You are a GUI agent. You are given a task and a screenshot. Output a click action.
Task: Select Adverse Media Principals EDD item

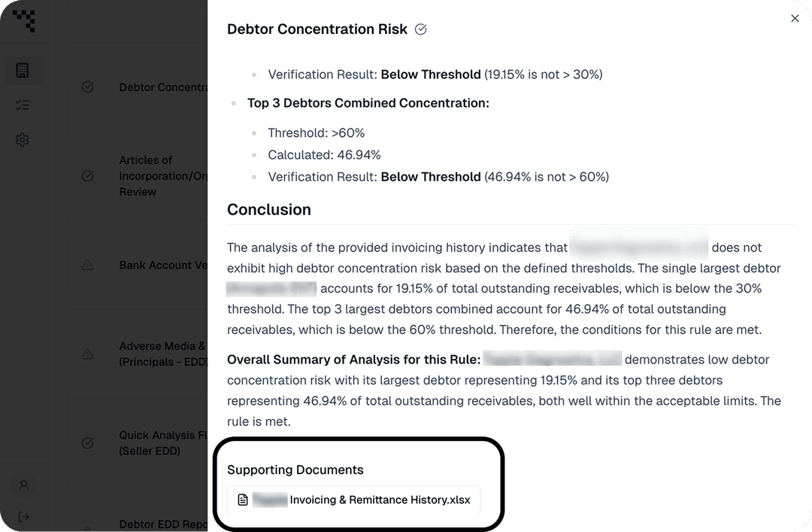163,354
